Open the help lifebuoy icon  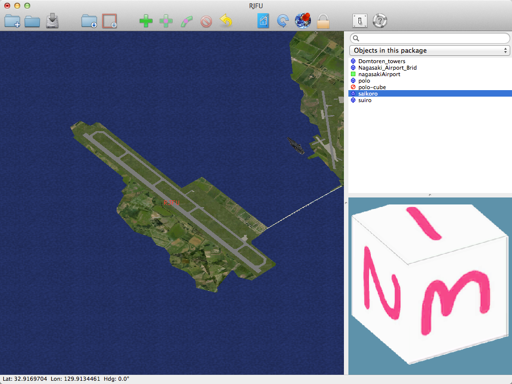tap(380, 21)
